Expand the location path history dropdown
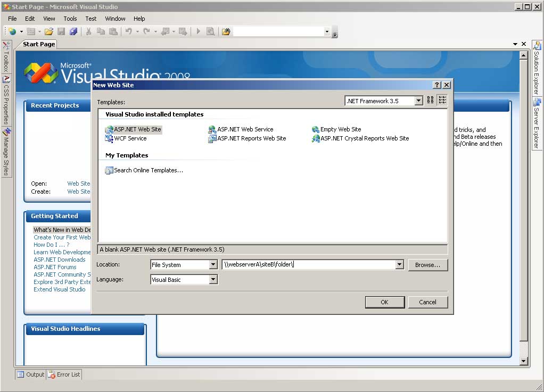The width and height of the screenshot is (544, 392). 399,265
